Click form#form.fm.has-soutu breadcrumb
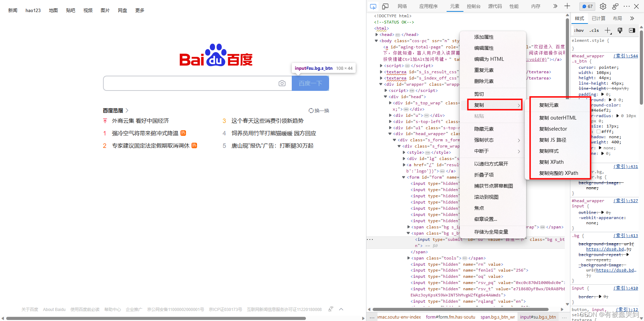This screenshot has width=644, height=321. click(x=450, y=317)
